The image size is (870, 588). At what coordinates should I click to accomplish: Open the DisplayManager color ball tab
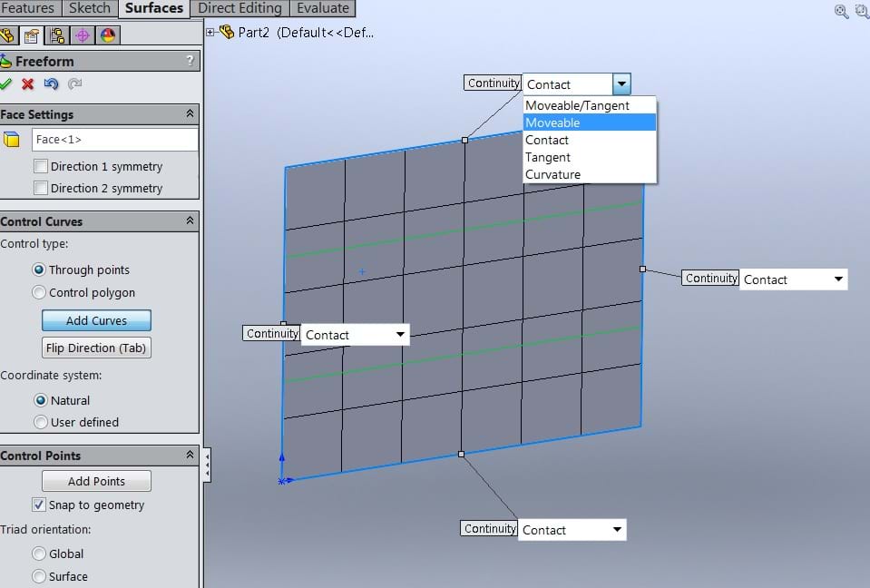point(108,36)
